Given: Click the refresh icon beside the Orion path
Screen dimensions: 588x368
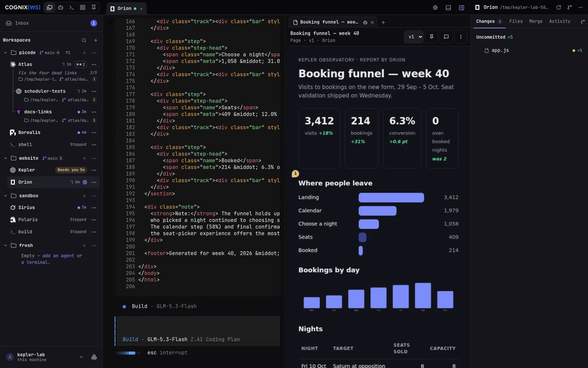Looking at the screenshot, I should tap(558, 7).
